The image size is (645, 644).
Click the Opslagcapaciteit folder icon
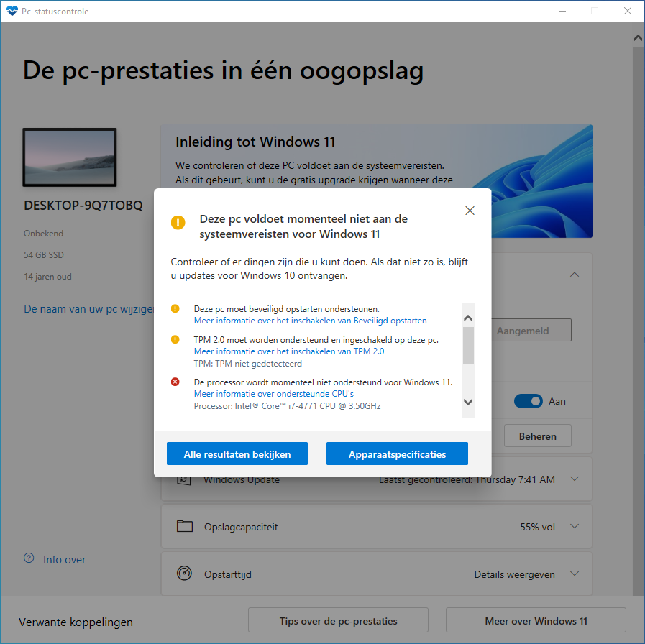pos(185,527)
